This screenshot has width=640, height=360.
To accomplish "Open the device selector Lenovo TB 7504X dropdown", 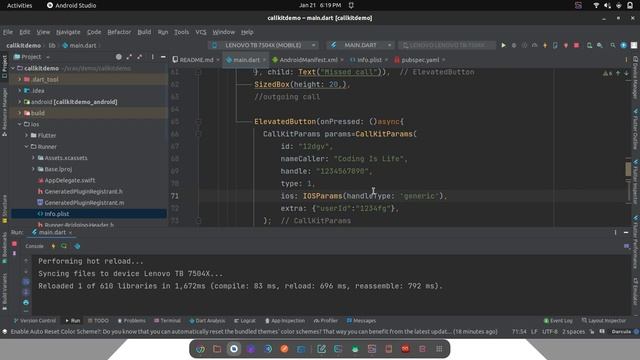I will (x=263, y=45).
